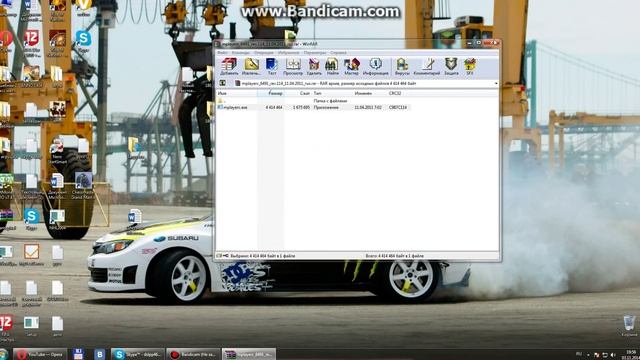Click the Защита (Protect) shield icon
The height and width of the screenshot is (360, 640).
pyautogui.click(x=451, y=66)
